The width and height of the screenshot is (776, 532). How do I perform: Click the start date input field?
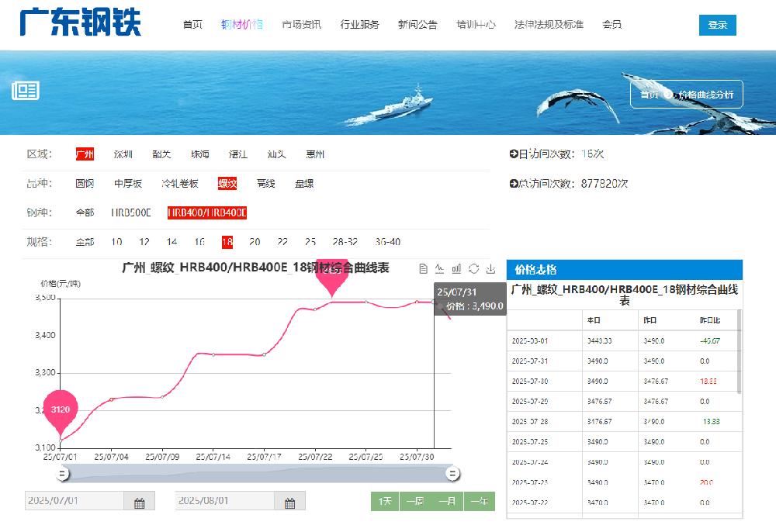coord(74,502)
